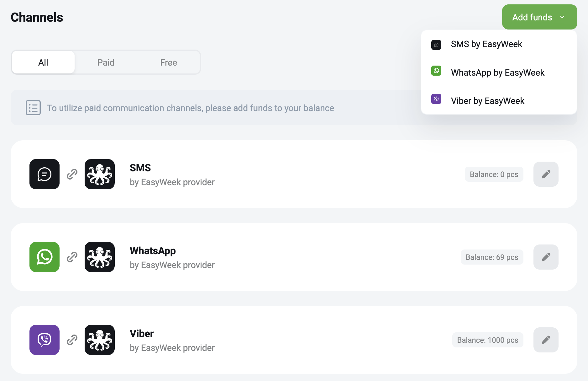Click the SMS chat bubble icon
The image size is (588, 381).
coord(45,174)
